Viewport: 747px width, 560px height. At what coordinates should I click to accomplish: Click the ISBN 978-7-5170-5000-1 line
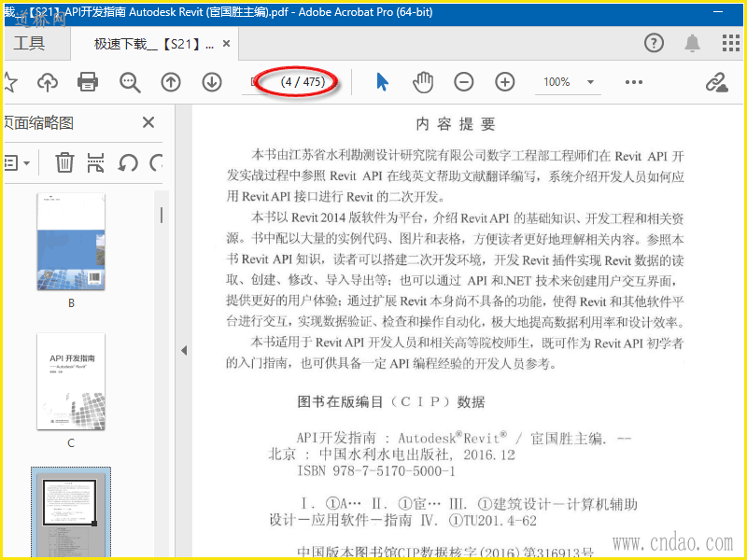pyautogui.click(x=376, y=471)
